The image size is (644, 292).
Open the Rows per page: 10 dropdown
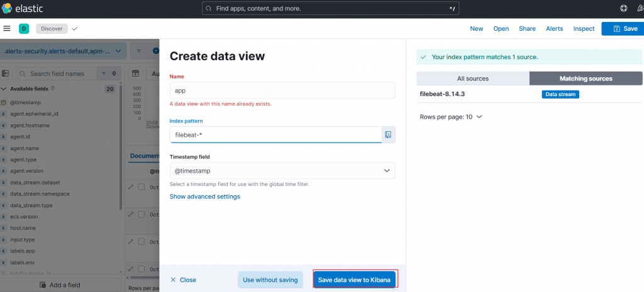pos(451,117)
